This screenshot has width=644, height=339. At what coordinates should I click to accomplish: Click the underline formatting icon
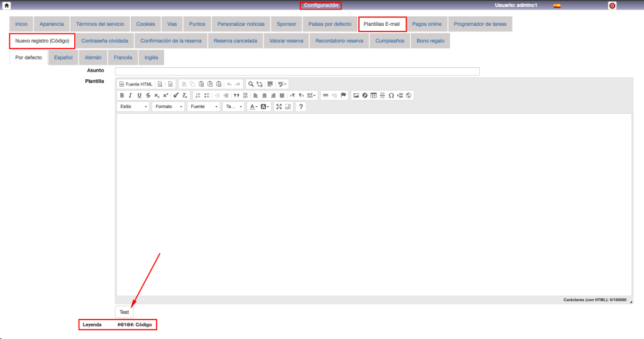click(139, 96)
